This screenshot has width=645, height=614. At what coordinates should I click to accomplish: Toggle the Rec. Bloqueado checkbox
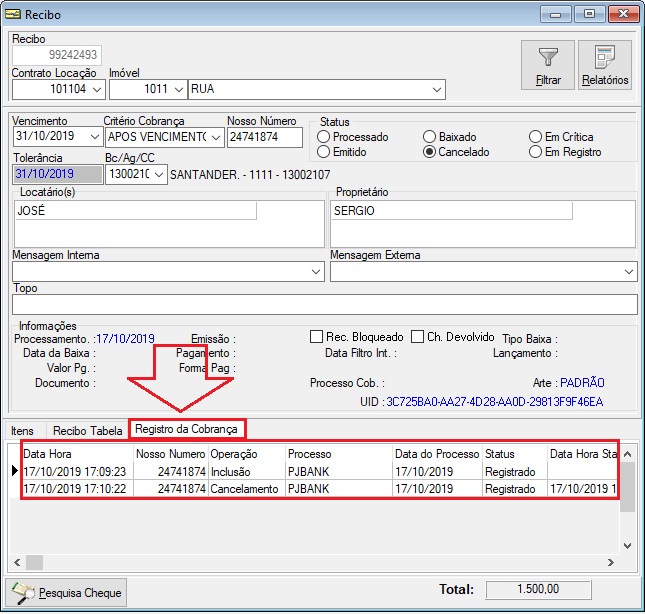[317, 337]
